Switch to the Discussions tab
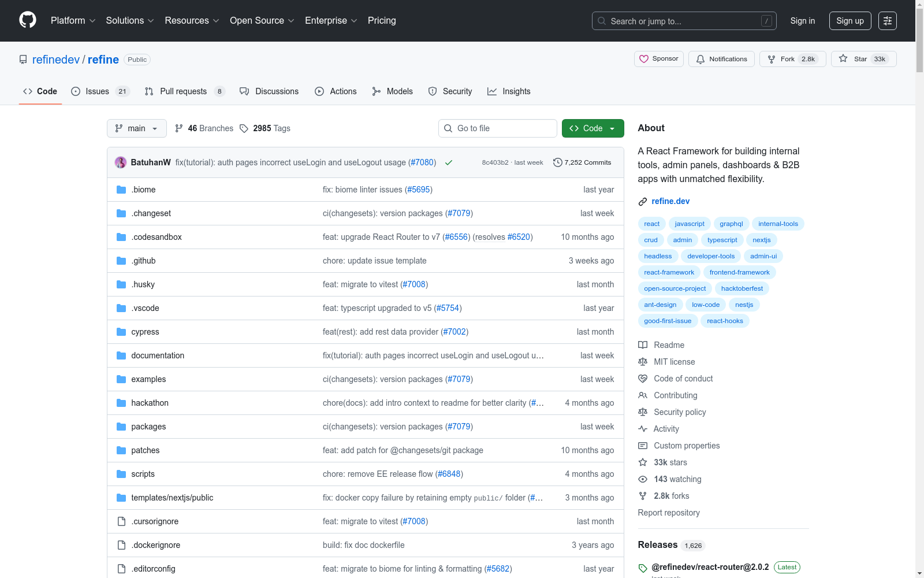Viewport: 924px width, 578px height. 269,91
